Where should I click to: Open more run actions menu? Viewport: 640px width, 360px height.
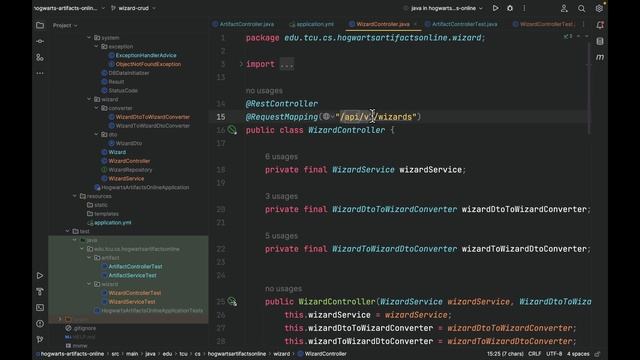point(524,8)
